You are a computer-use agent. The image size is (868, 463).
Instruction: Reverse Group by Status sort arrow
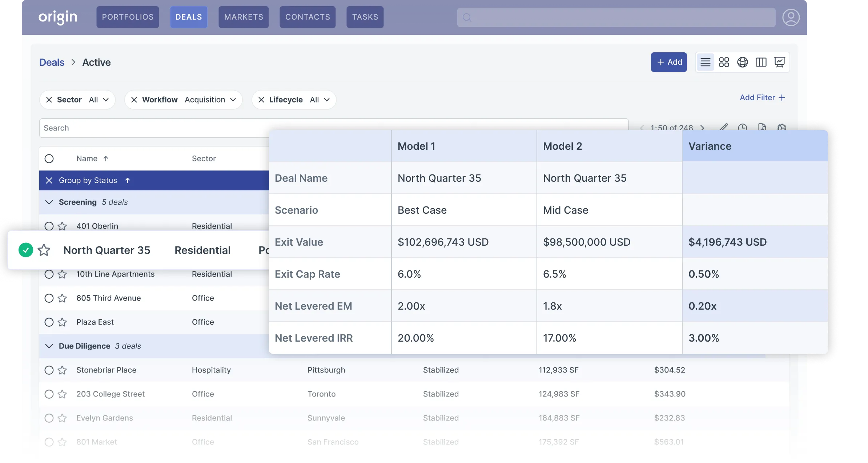pyautogui.click(x=128, y=180)
